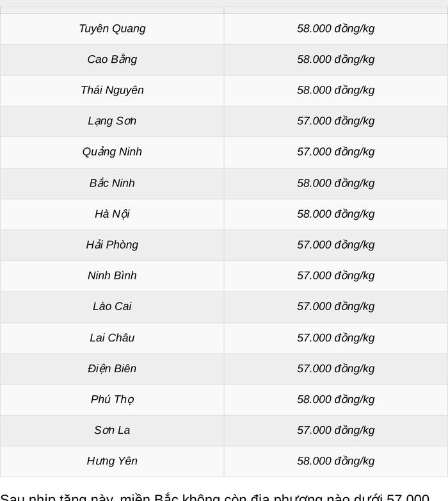Click the Điện Biên province name
Image resolution: width=448 pixels, height=501 pixels.
pyautogui.click(x=112, y=369)
